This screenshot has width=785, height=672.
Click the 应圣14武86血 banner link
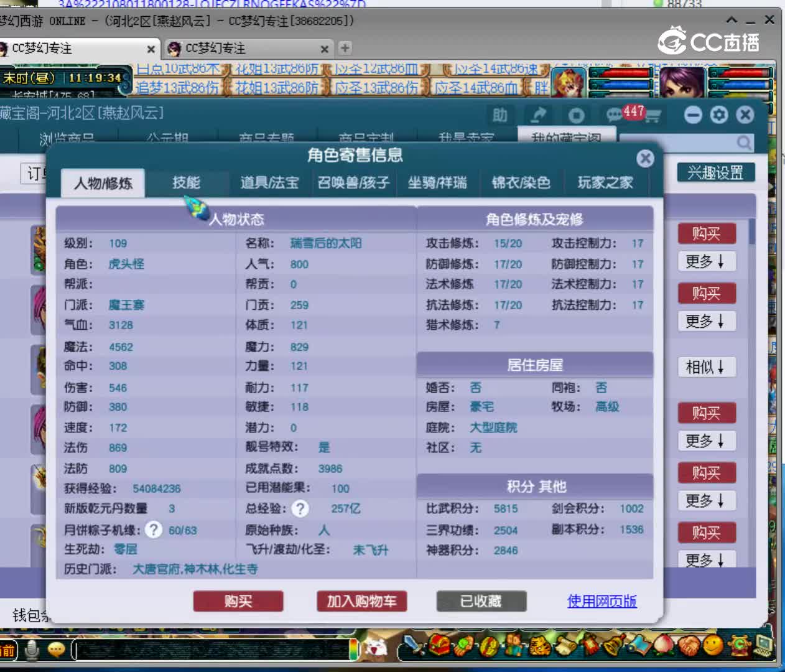click(x=476, y=88)
